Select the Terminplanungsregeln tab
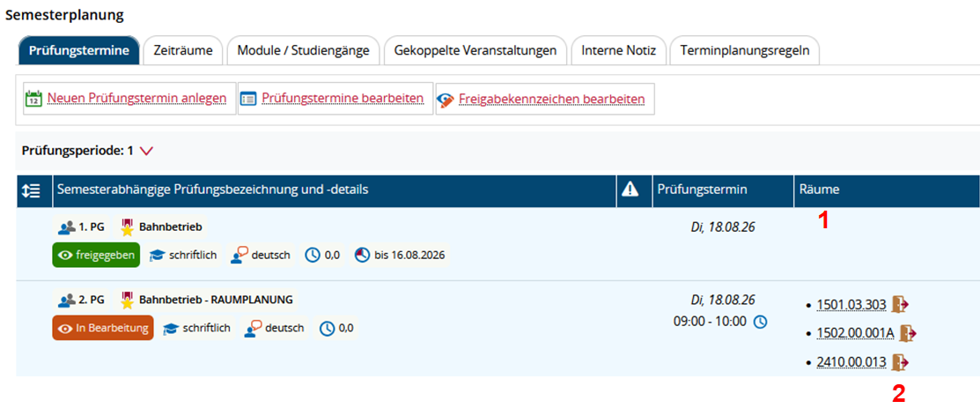This screenshot has height=416, width=980. coord(745,50)
